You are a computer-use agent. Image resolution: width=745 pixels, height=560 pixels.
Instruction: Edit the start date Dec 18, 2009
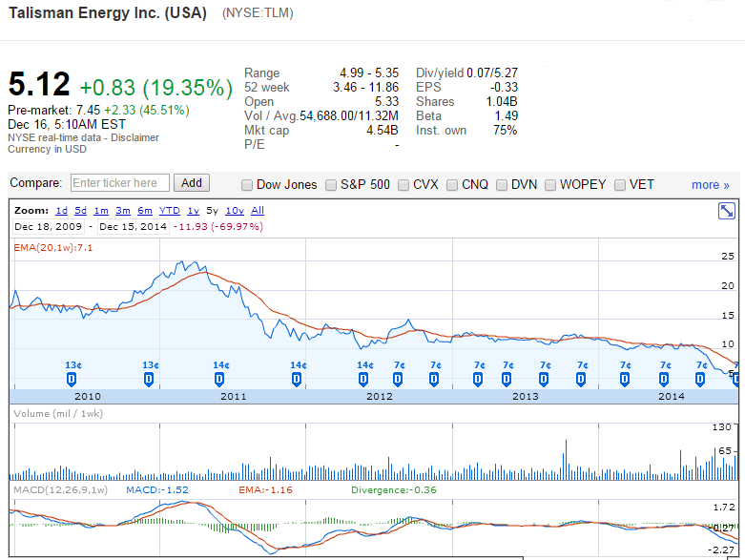pos(48,226)
